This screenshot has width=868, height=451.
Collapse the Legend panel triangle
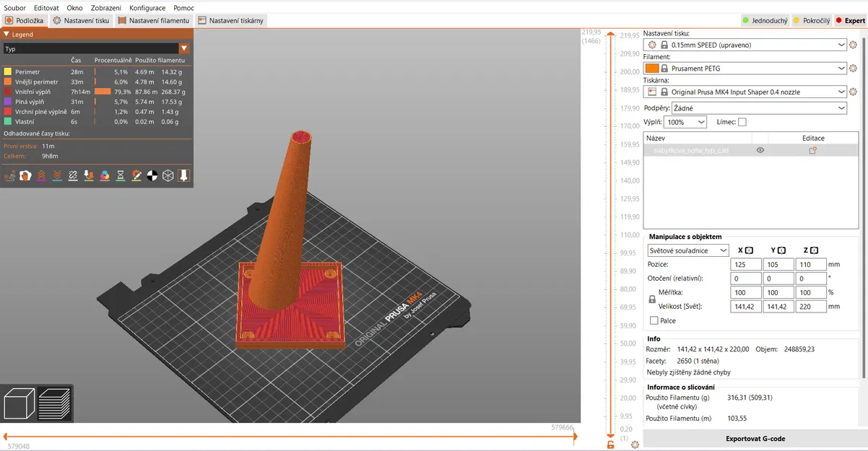coord(6,34)
